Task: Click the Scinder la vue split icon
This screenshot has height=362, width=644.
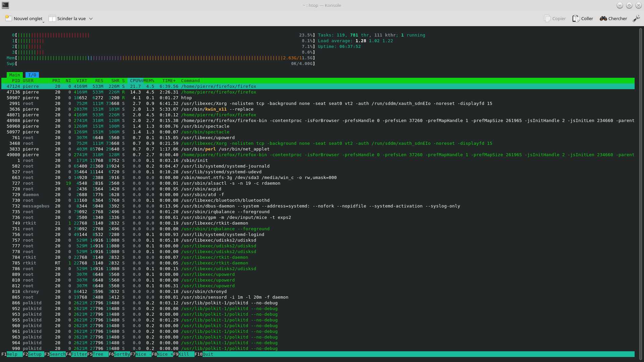Action: coord(52,18)
